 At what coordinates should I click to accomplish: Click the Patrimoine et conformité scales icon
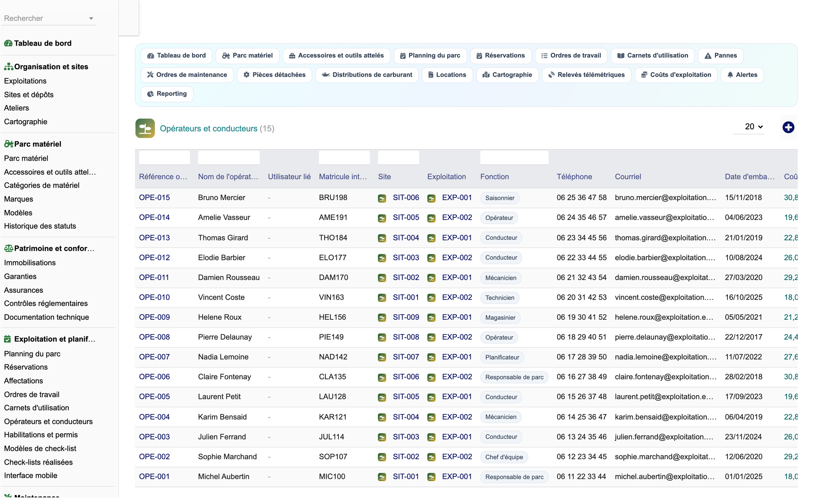click(8, 248)
